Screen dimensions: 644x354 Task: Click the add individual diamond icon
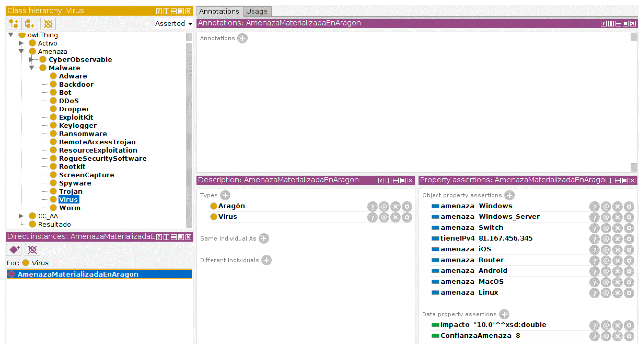click(x=14, y=250)
